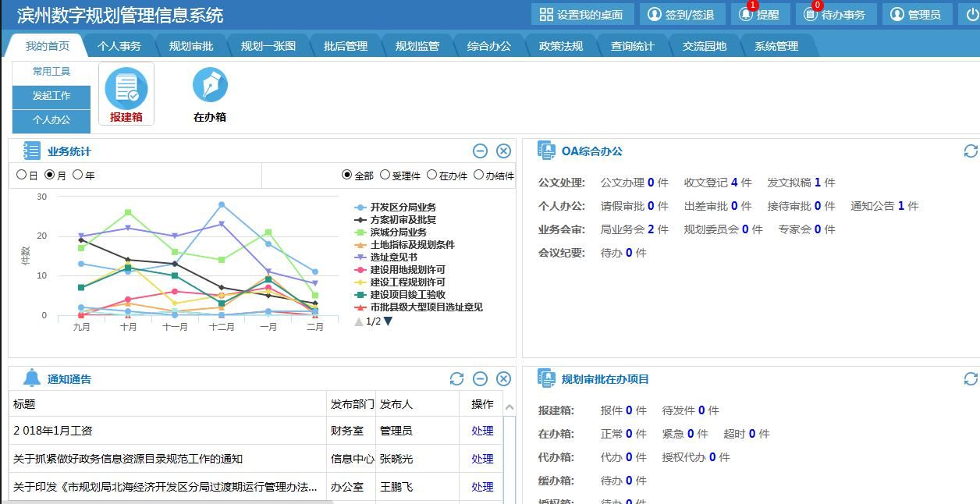Viewport: 980px width, 504px height.
Task: Collapse the 通知通告 panel
Action: [481, 379]
